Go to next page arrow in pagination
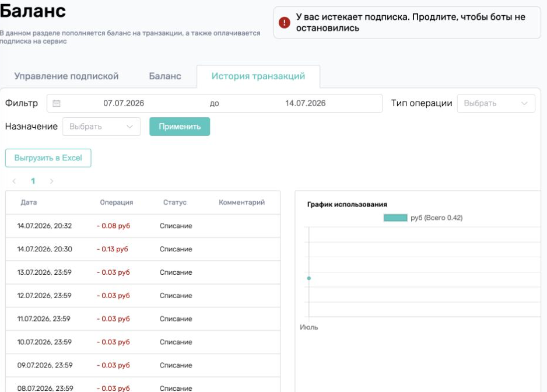Image resolution: width=547 pixels, height=392 pixels. [x=51, y=181]
